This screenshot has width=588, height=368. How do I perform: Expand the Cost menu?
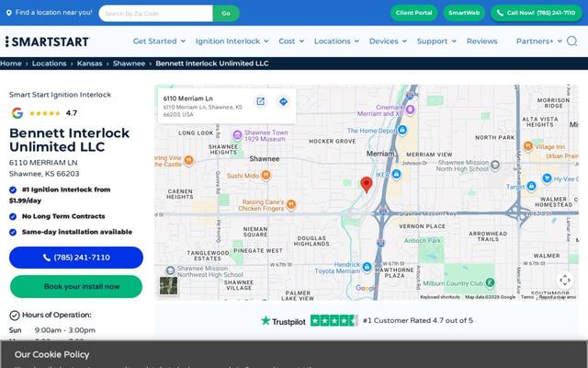(x=291, y=40)
